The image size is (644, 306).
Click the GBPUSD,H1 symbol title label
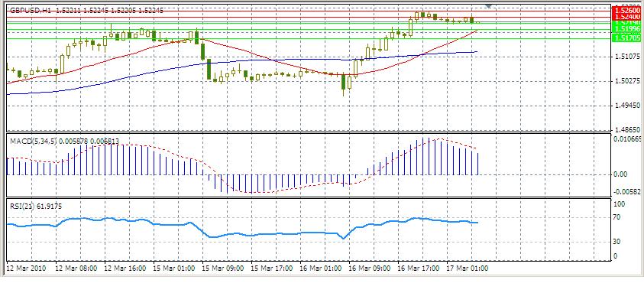click(x=31, y=11)
